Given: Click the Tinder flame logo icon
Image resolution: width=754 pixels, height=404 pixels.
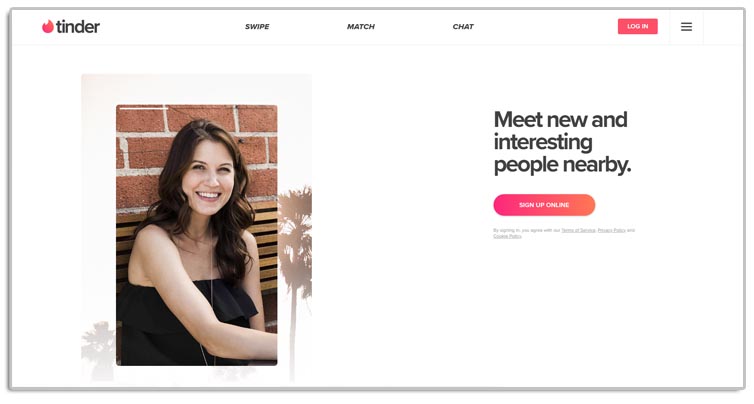Looking at the screenshot, I should pos(48,26).
